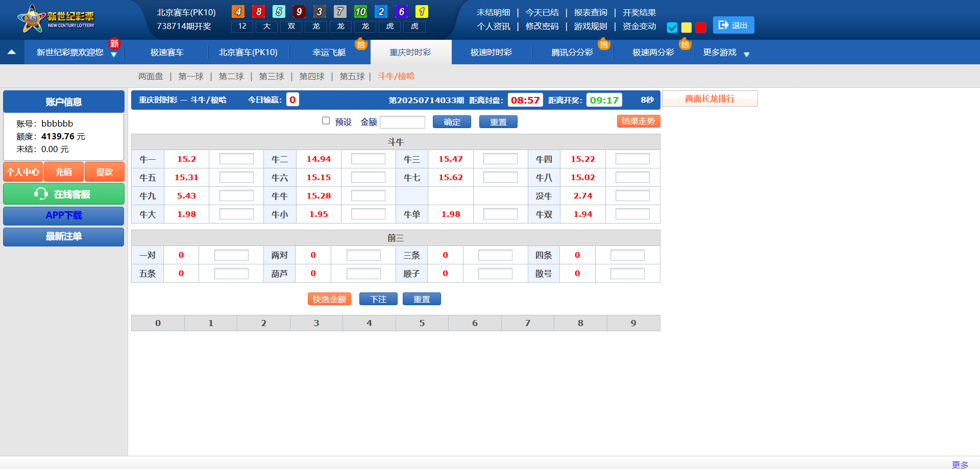The image size is (980, 469).
Task: Open the 游戏规则 link
Action: 591,27
